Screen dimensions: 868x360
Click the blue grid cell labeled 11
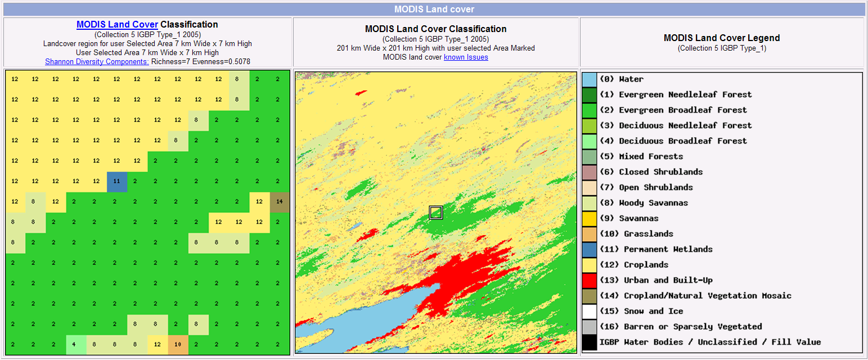pyautogui.click(x=117, y=181)
